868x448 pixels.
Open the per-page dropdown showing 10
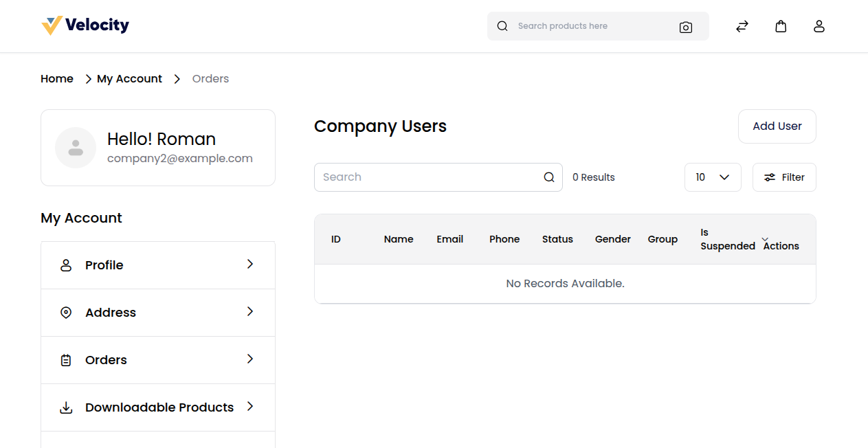click(x=713, y=177)
